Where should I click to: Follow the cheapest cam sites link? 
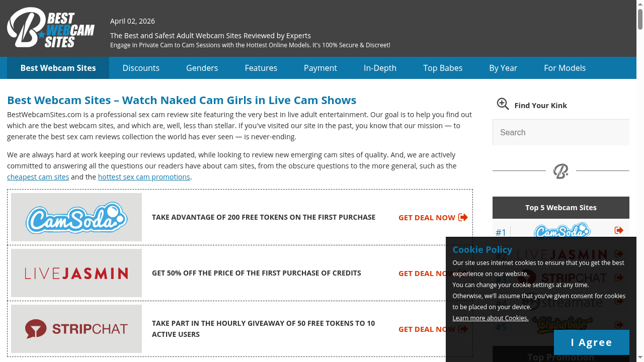pos(38,177)
